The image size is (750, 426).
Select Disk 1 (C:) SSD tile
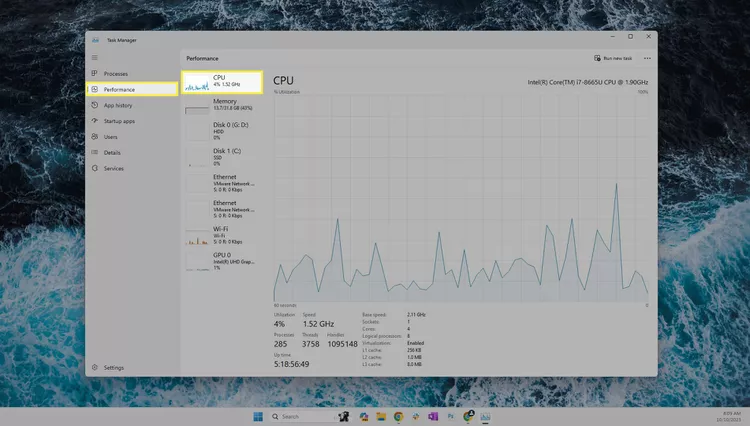pos(222,157)
